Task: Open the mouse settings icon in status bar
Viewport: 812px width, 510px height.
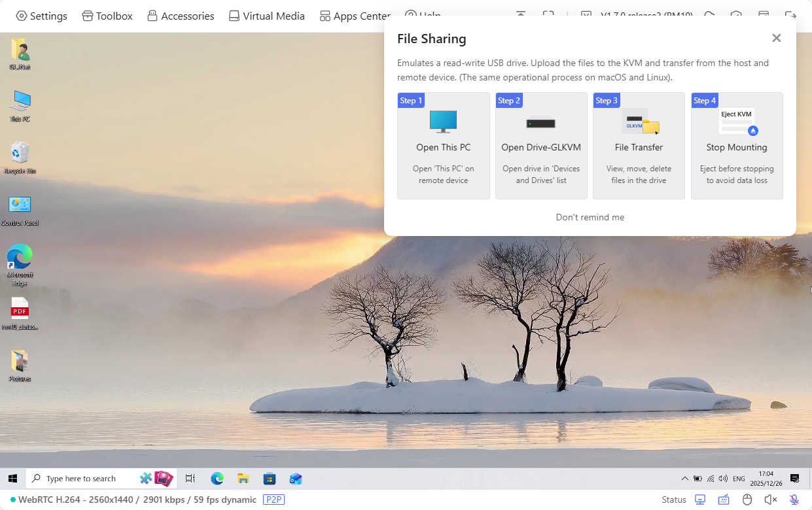Action: tap(747, 500)
